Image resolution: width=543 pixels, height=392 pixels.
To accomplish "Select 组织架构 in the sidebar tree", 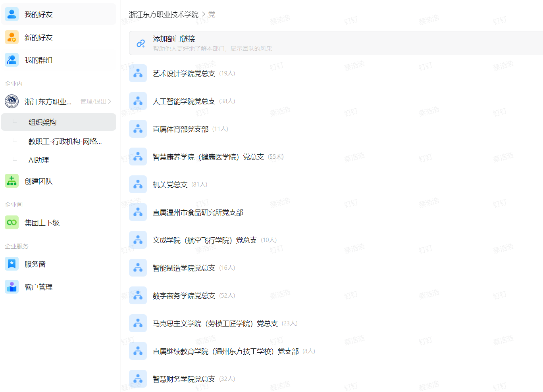I will pos(42,122).
